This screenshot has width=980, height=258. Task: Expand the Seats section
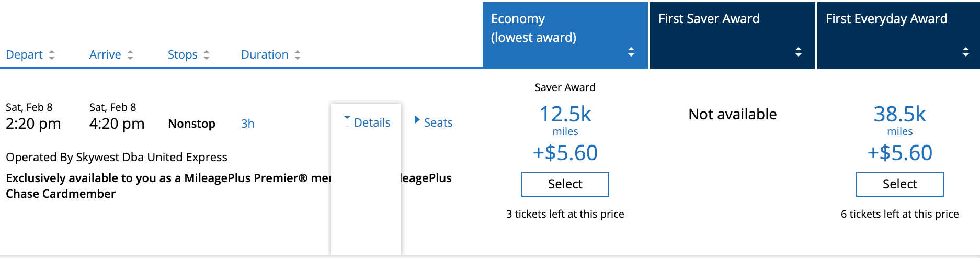[434, 122]
